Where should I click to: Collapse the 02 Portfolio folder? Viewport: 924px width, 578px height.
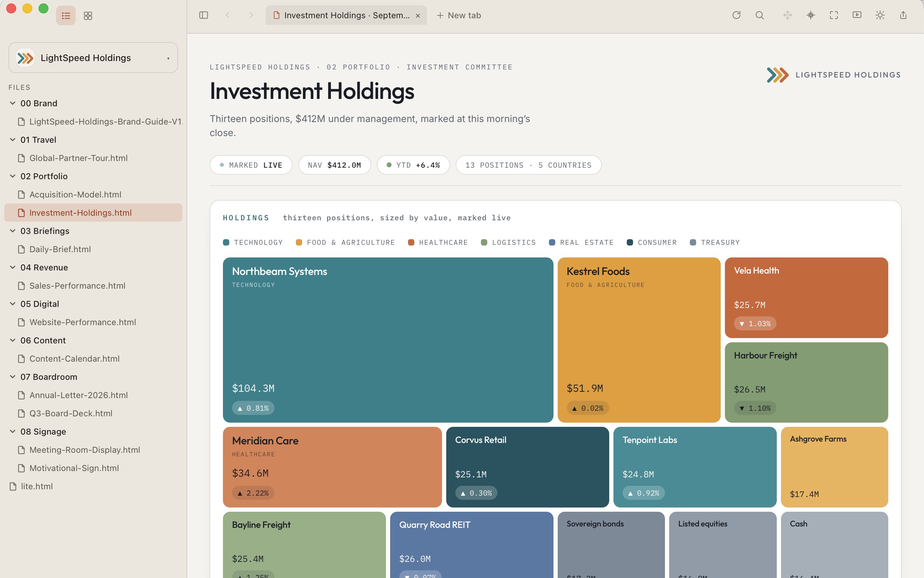pyautogui.click(x=13, y=176)
